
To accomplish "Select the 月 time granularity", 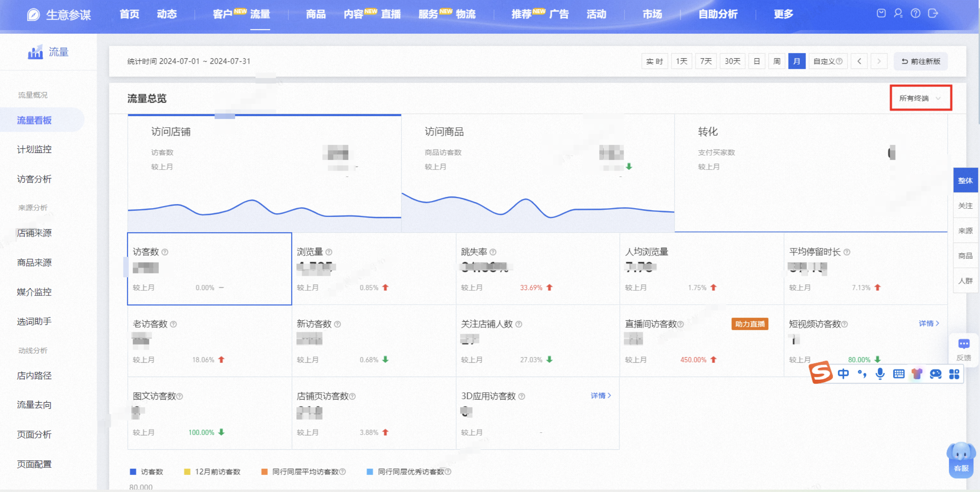I will click(797, 61).
